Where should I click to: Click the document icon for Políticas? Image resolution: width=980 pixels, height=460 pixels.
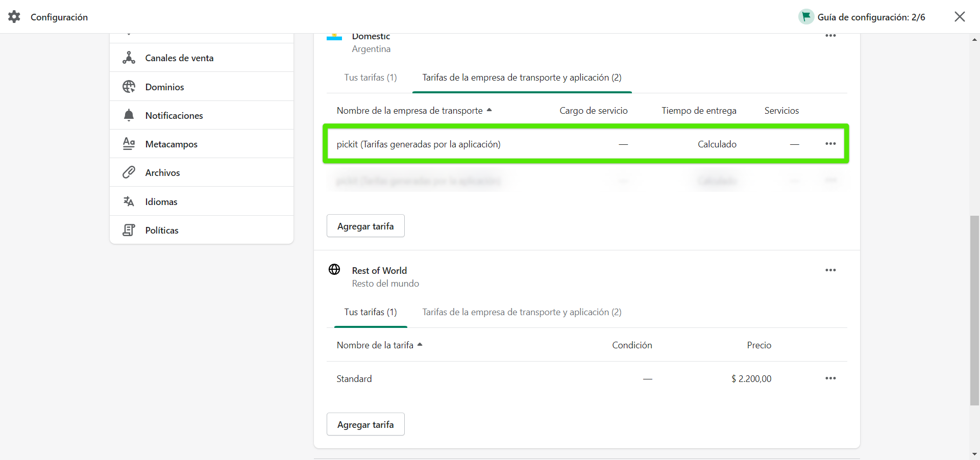pos(129,230)
